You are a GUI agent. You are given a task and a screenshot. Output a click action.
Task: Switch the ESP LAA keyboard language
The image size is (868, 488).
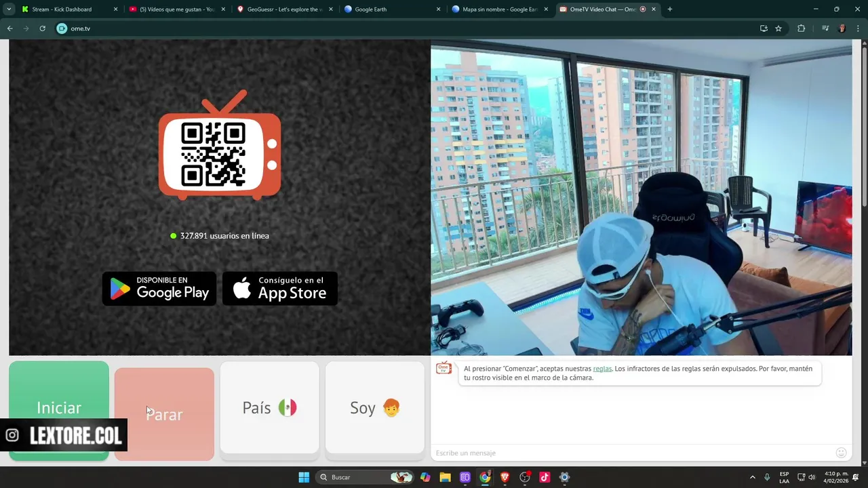point(785,477)
